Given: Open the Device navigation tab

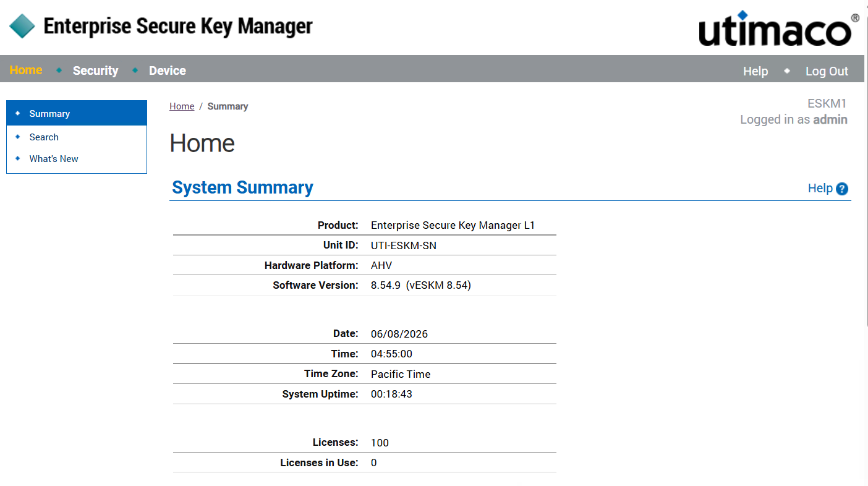Looking at the screenshot, I should 168,70.
